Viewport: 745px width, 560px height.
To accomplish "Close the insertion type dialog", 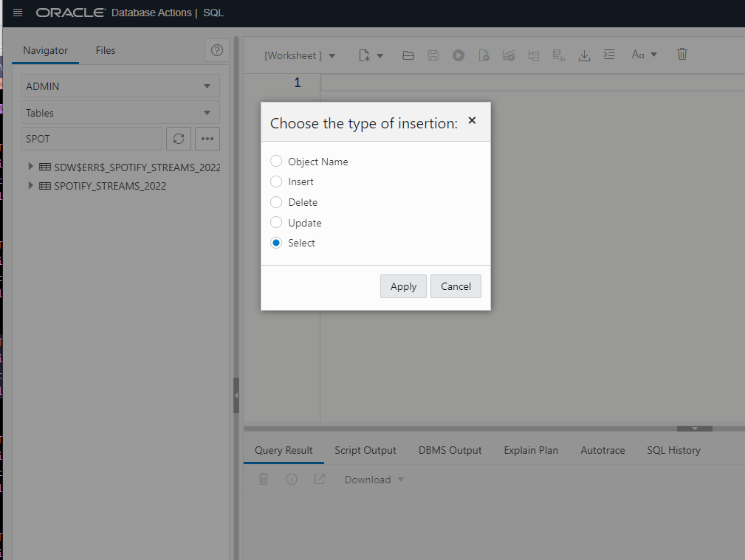I will [x=472, y=121].
